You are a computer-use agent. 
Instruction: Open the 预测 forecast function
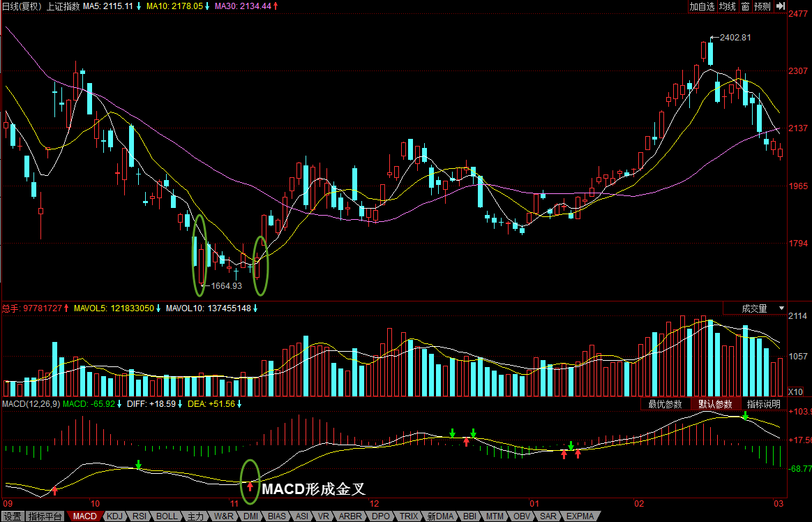762,6
